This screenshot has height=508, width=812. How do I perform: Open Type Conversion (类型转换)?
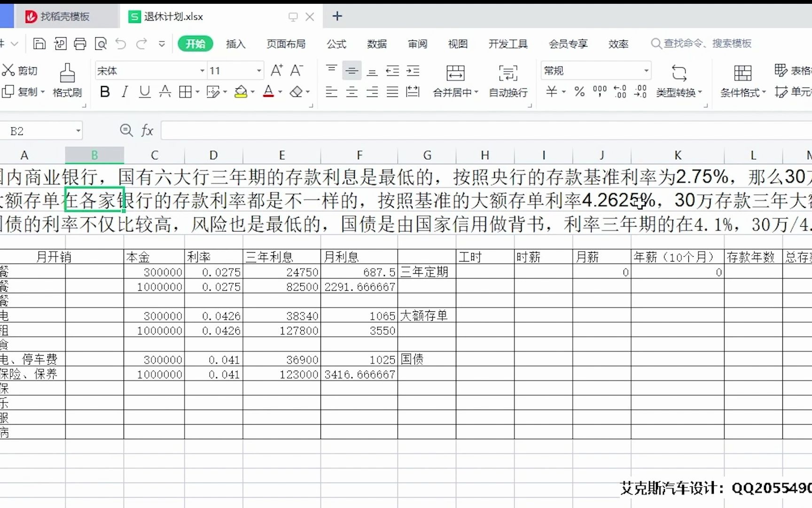click(x=679, y=81)
